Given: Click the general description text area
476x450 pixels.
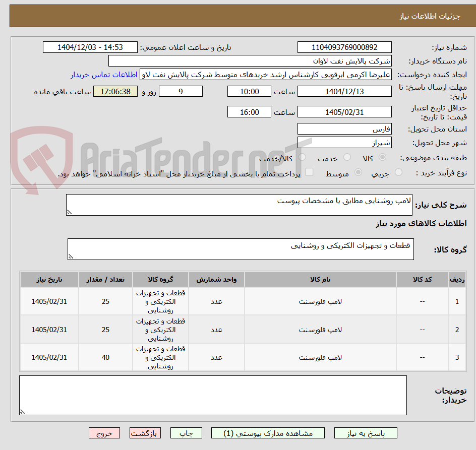Looking at the screenshot, I should coord(239,205).
